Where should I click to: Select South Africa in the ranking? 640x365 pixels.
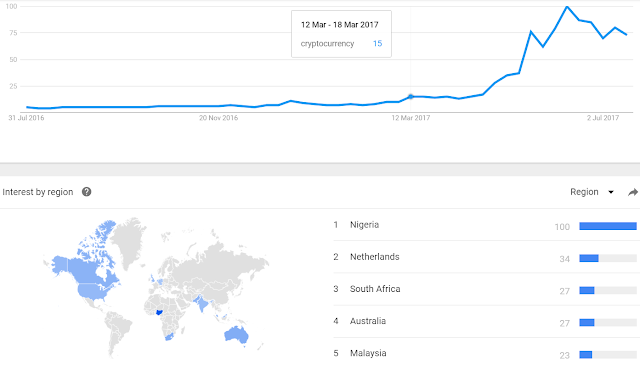(x=375, y=289)
